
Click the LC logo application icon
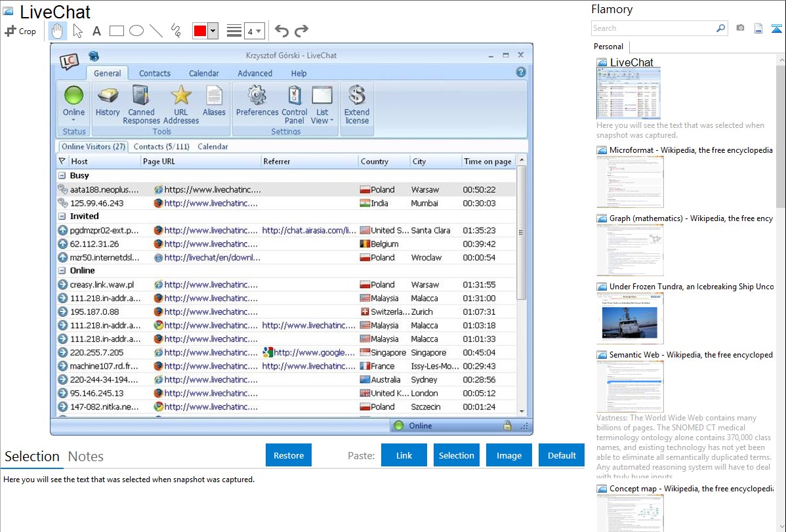[70, 61]
